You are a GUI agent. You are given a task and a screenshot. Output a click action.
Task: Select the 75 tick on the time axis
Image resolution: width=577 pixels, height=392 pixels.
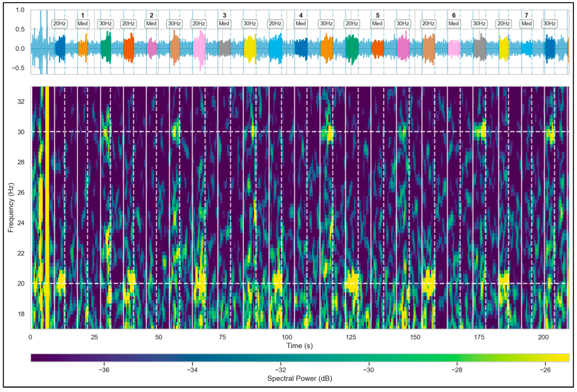pyautogui.click(x=222, y=337)
